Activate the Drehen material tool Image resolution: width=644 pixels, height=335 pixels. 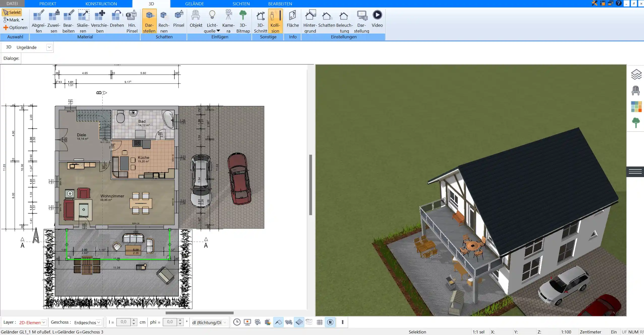coord(117,19)
